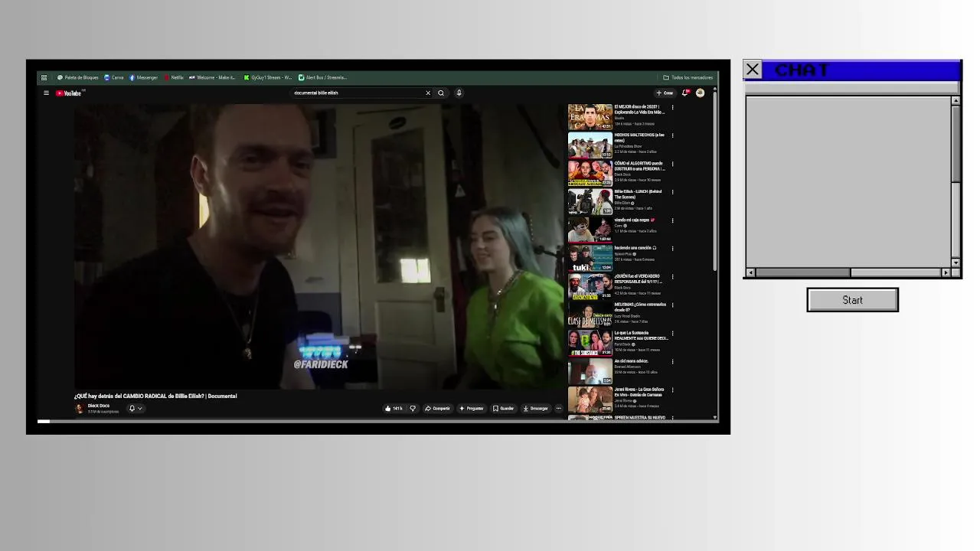Open Dieck Docs channel avatar
Image resolution: width=980 pixels, height=551 pixels.
click(x=79, y=409)
